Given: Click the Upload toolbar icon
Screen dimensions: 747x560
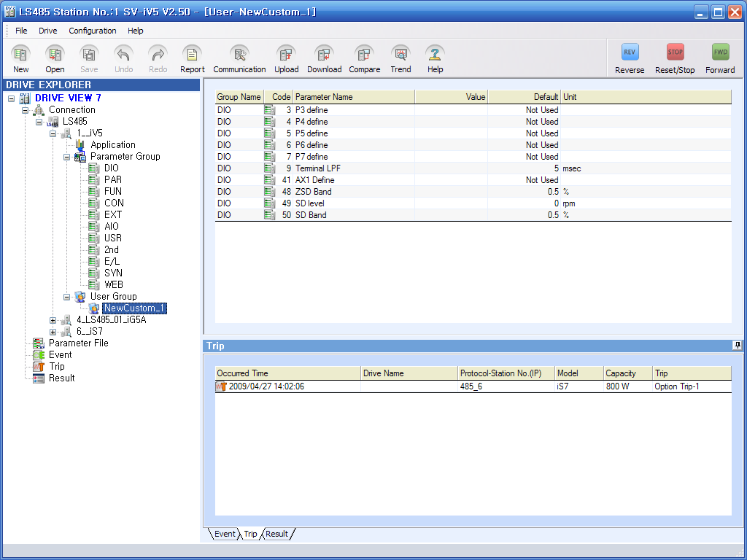Looking at the screenshot, I should (x=286, y=55).
